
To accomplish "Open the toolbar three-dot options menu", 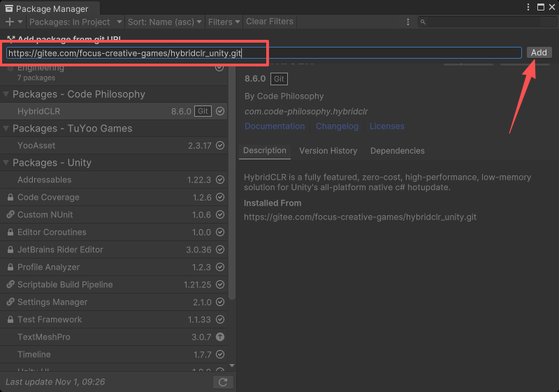I will [408, 22].
